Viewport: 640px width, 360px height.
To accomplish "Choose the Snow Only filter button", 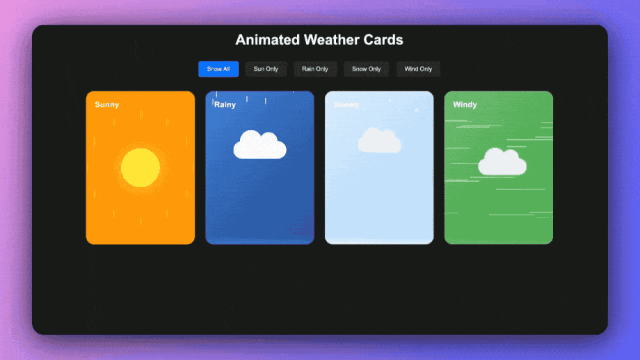I will point(366,69).
